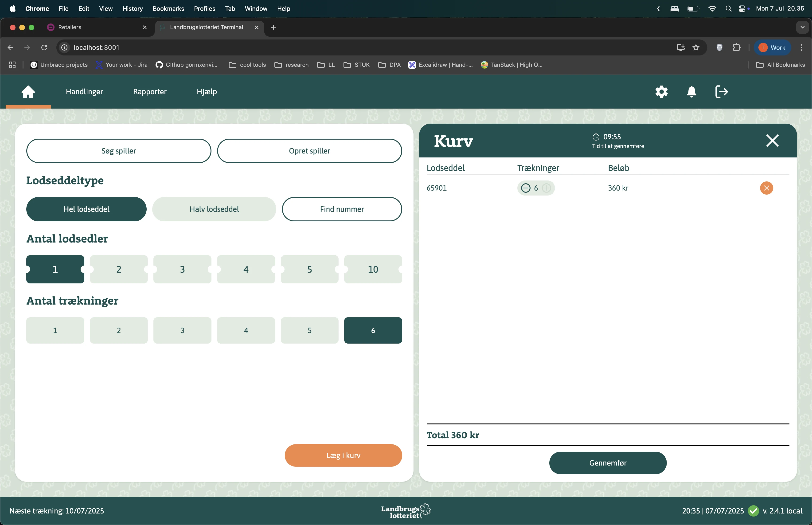Click the logout arrow icon
Viewport: 812px width, 525px height.
coord(721,91)
